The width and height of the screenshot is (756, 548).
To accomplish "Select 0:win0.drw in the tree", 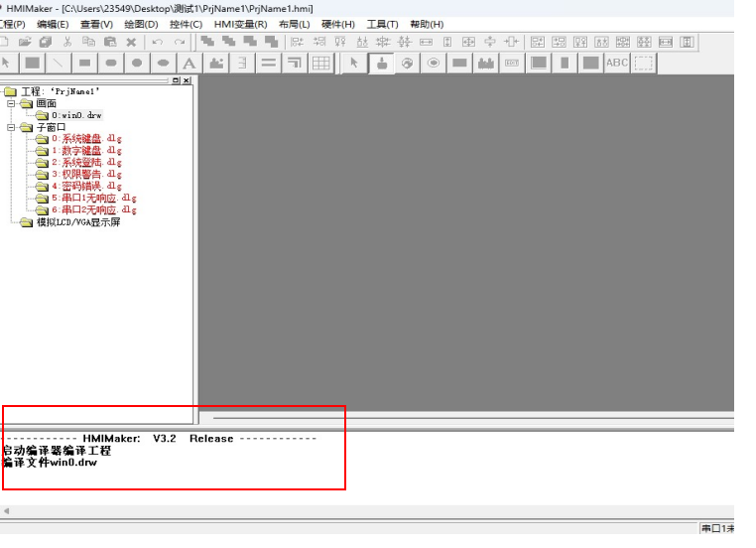I will click(x=76, y=115).
